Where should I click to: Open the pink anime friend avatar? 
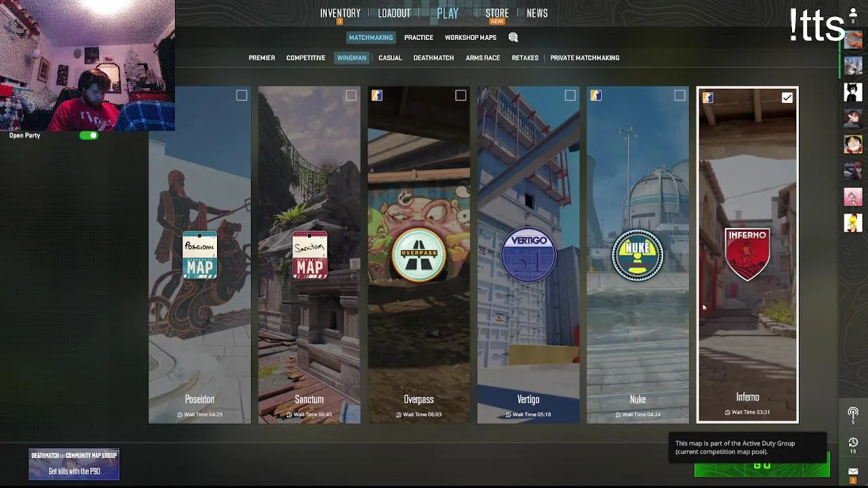click(853, 197)
